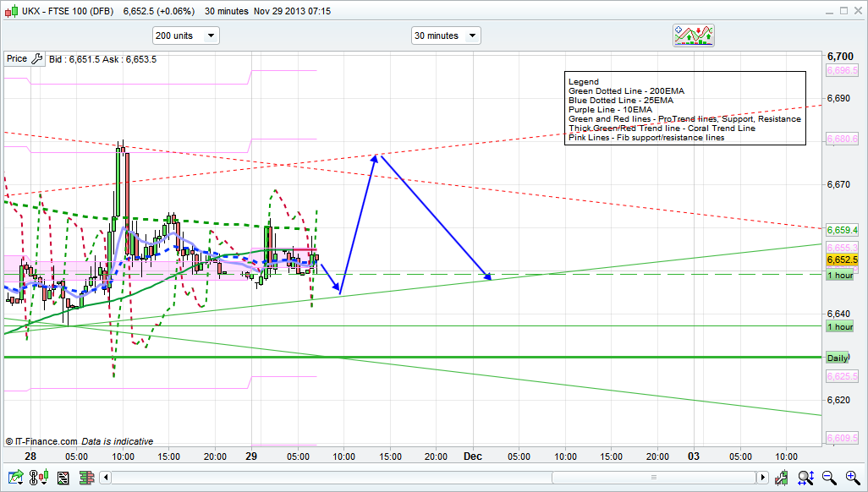Open the 30 minutes timeframe dropdown
Image resolution: width=868 pixels, height=492 pixels.
coord(446,36)
